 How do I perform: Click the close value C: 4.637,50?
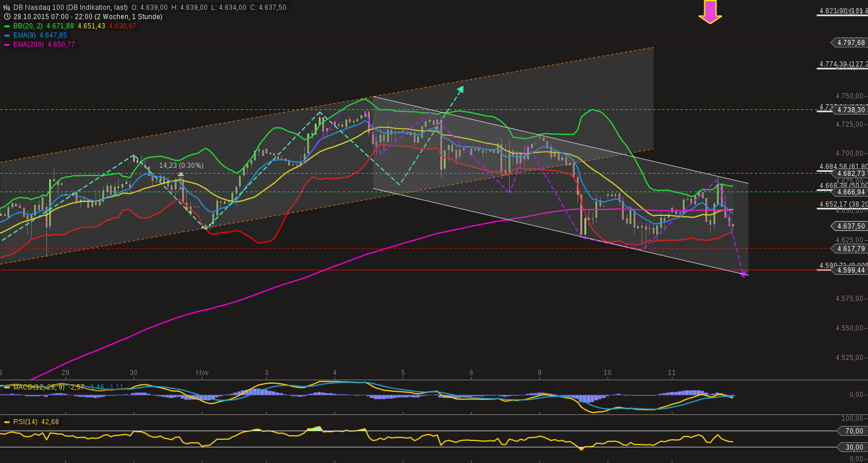point(269,8)
